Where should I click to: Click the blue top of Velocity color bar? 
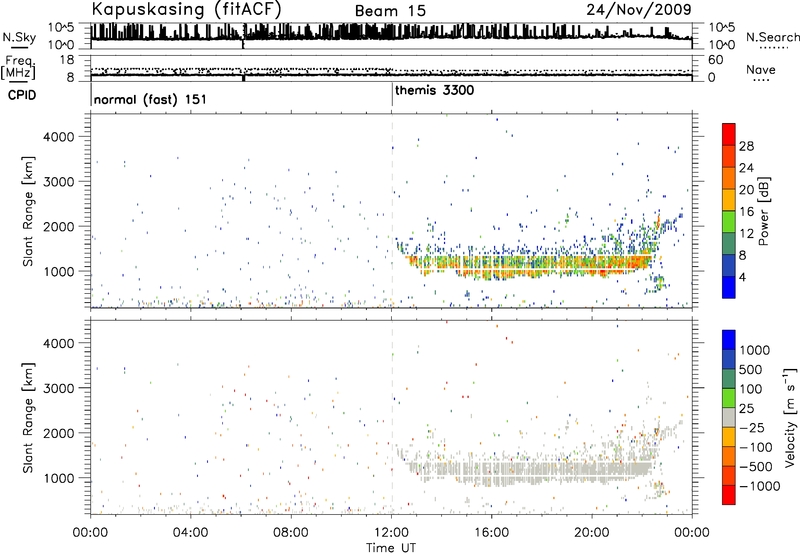[729, 340]
